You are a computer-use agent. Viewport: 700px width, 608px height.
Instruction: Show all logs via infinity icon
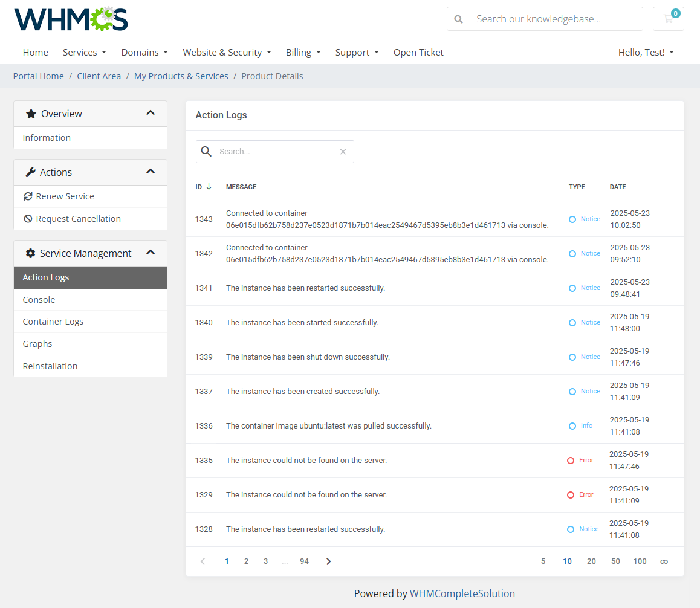[664, 561]
